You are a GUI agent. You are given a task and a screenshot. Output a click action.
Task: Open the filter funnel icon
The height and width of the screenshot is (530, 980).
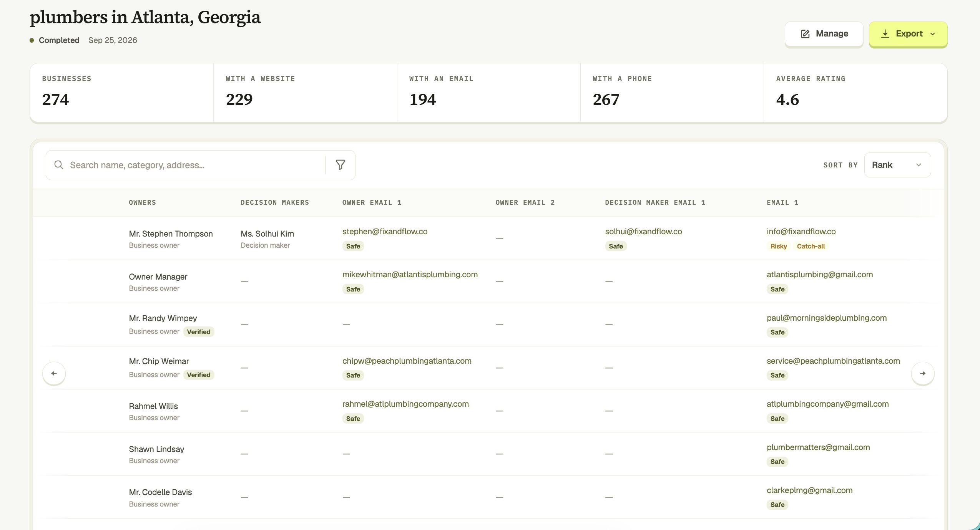pos(341,165)
